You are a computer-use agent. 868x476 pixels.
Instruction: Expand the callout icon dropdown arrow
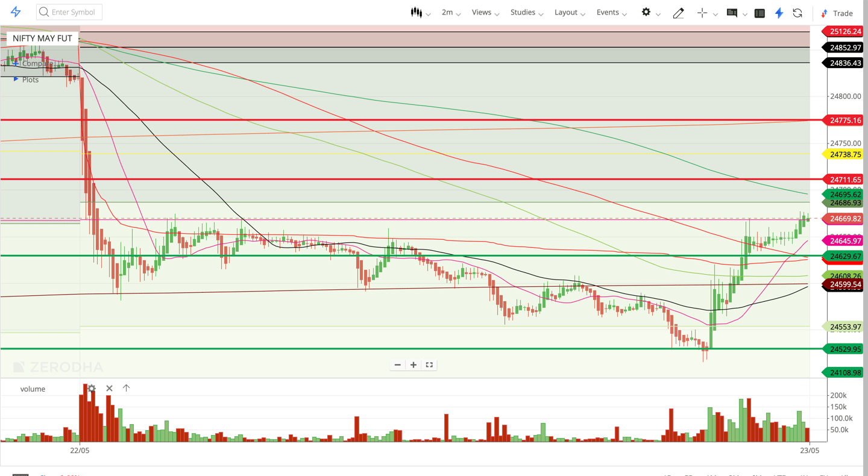[x=745, y=14]
